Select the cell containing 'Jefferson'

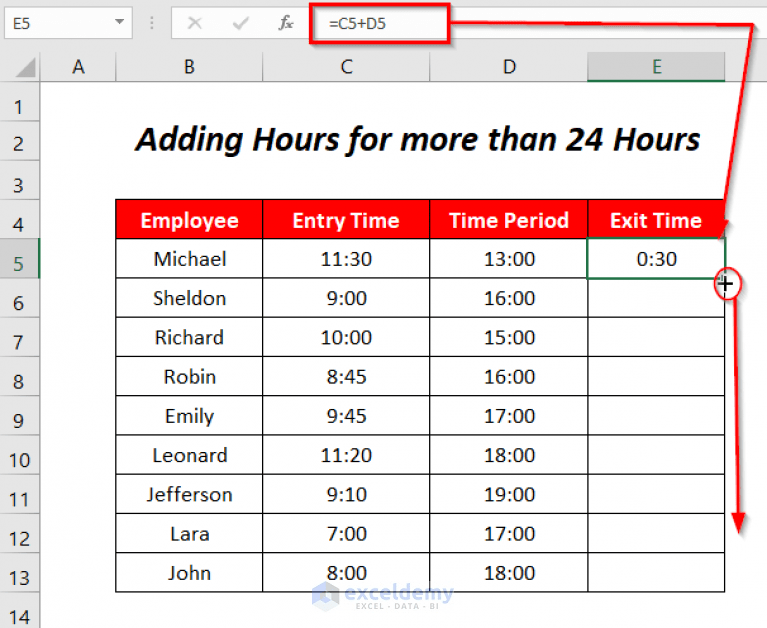coord(189,494)
